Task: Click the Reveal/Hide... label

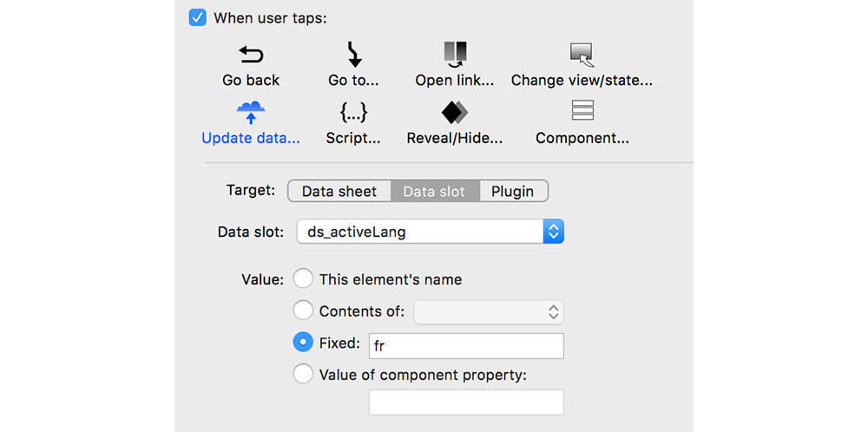Action: pyautogui.click(x=455, y=138)
